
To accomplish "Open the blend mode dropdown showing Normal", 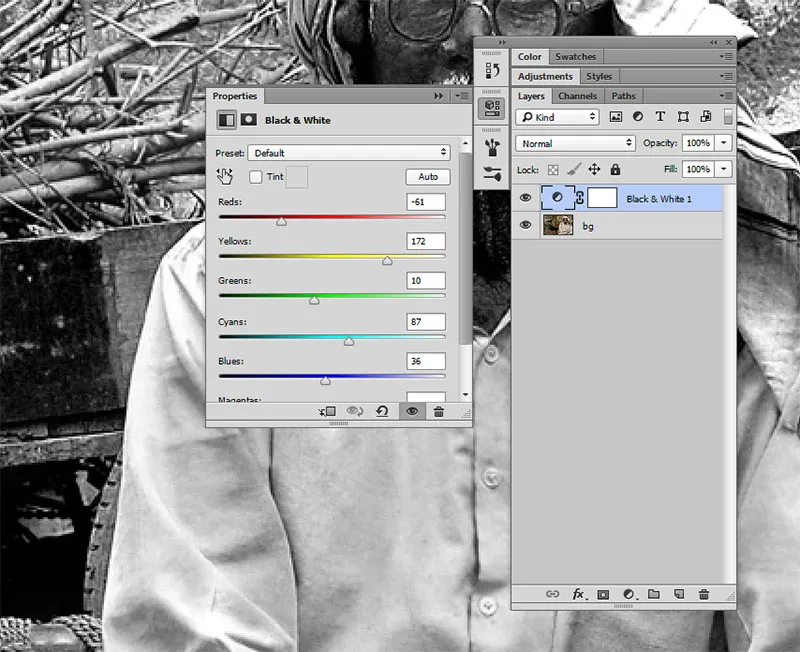I will pos(575,143).
